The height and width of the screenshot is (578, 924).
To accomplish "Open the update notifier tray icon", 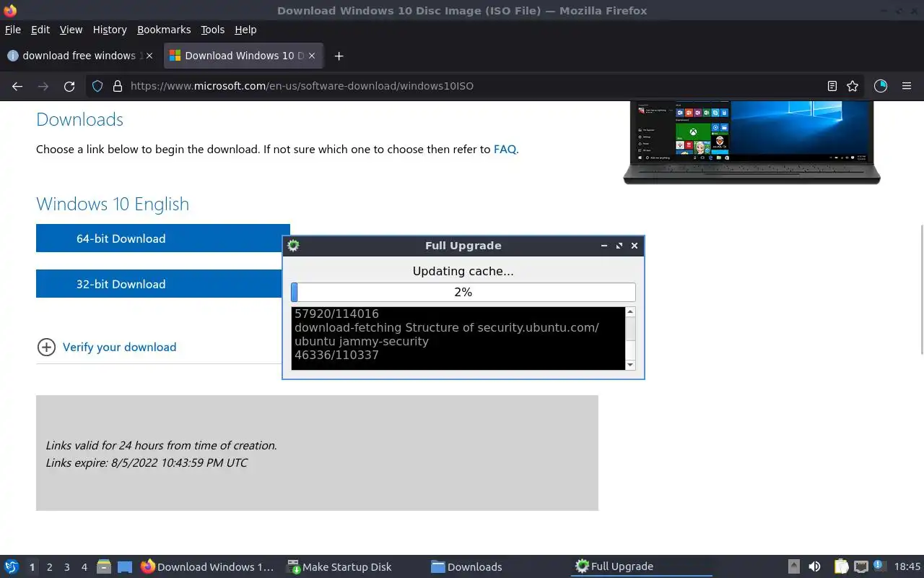I will point(879,566).
